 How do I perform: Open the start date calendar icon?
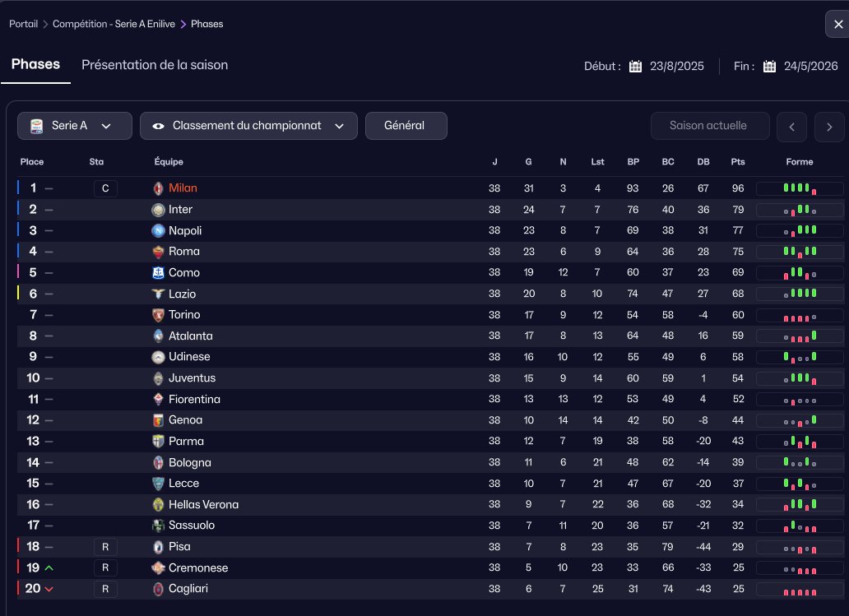tap(635, 67)
